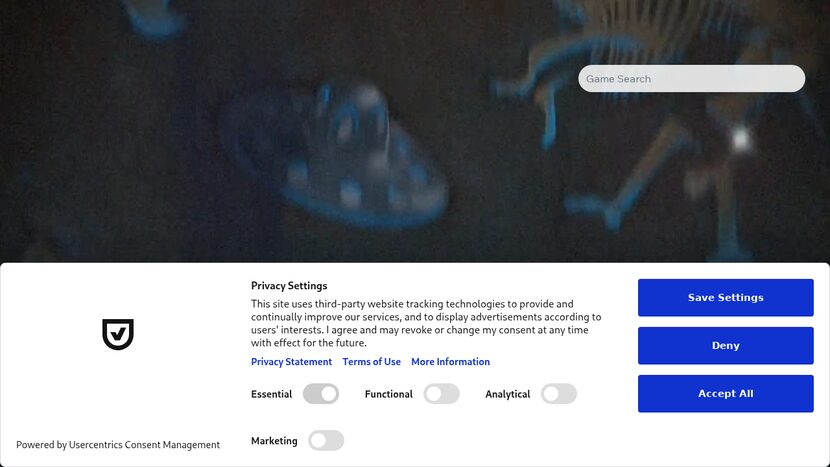Click the Functional category label
The image size is (830, 467).
pyautogui.click(x=389, y=394)
